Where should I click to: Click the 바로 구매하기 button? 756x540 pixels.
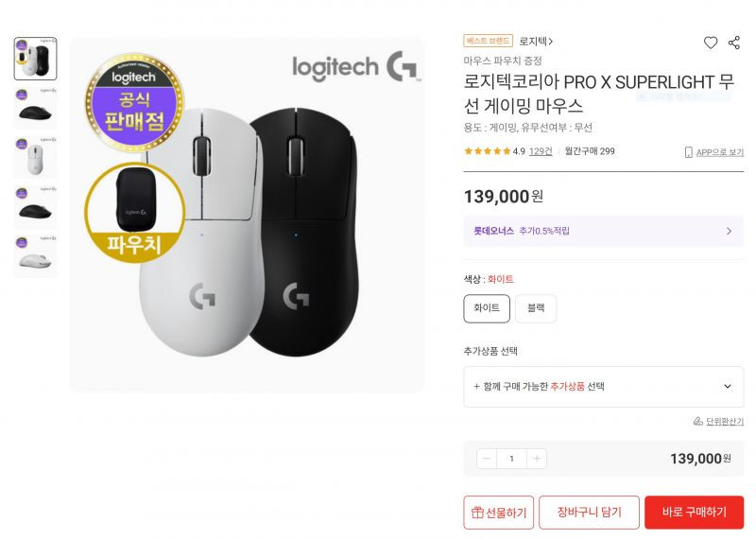coord(695,512)
